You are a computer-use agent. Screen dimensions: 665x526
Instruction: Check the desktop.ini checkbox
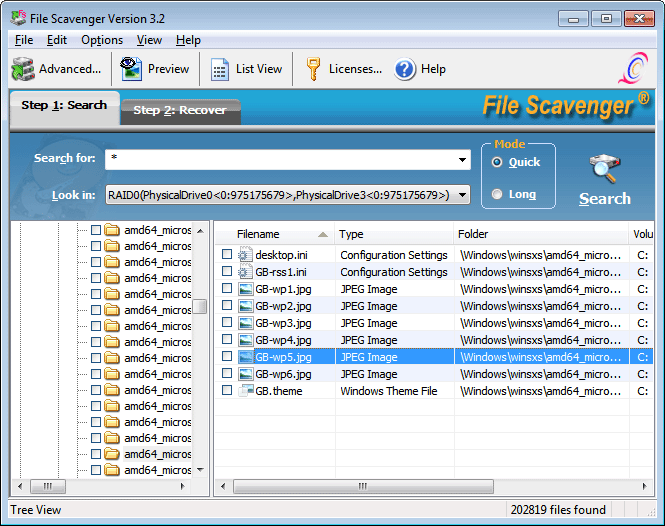[x=227, y=254]
